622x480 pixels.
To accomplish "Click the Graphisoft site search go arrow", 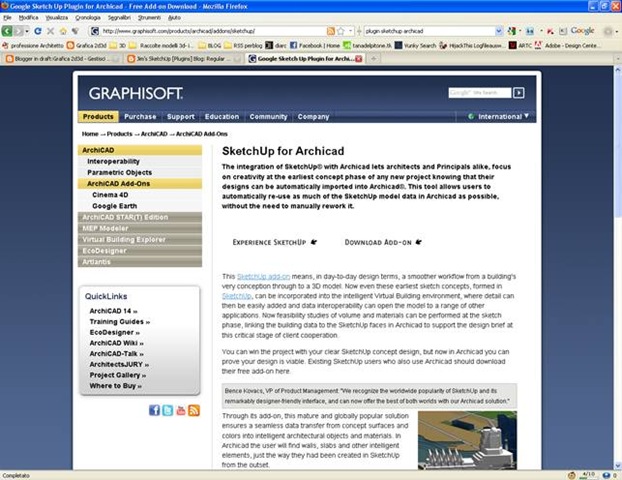I will 518,93.
